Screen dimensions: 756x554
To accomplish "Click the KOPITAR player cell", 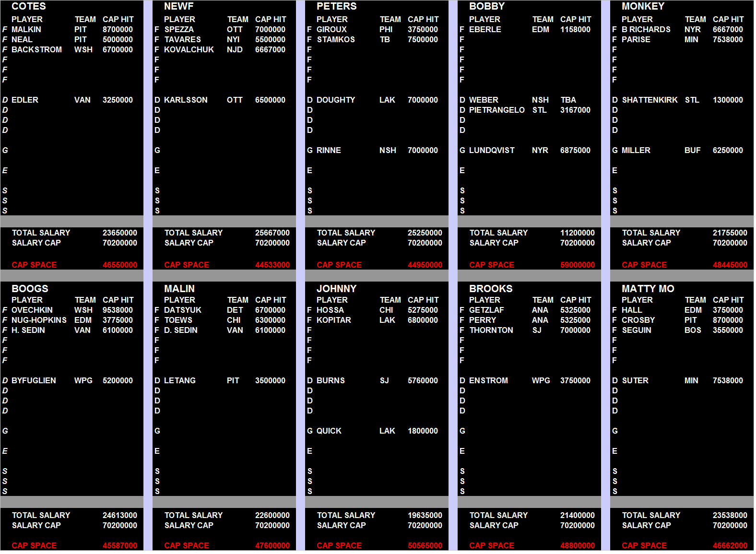I will coord(334,320).
